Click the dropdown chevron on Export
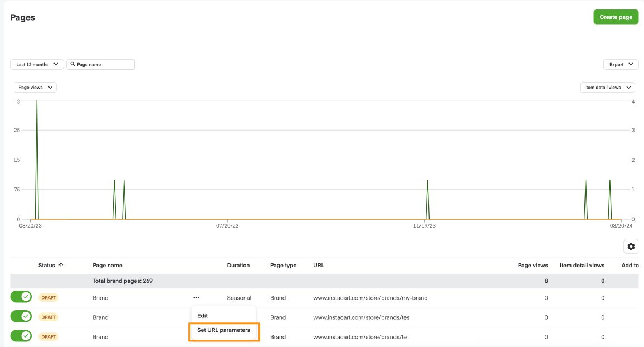 click(631, 64)
